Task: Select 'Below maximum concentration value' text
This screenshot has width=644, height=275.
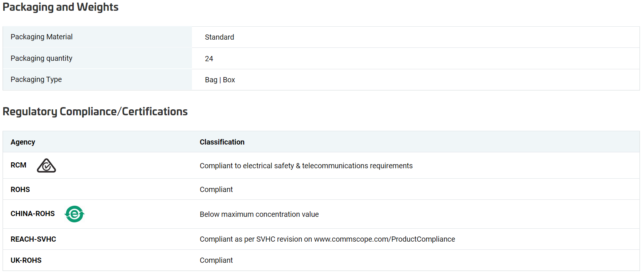Action: (x=259, y=214)
